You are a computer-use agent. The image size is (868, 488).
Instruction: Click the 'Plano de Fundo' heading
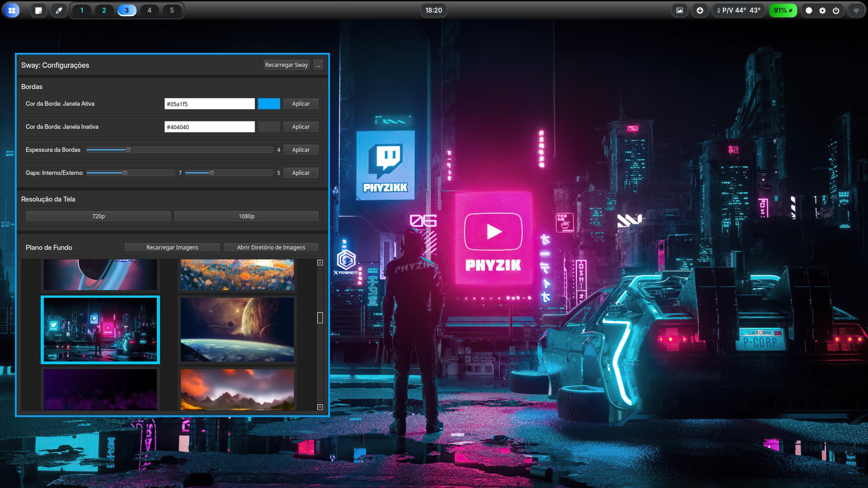(49, 248)
